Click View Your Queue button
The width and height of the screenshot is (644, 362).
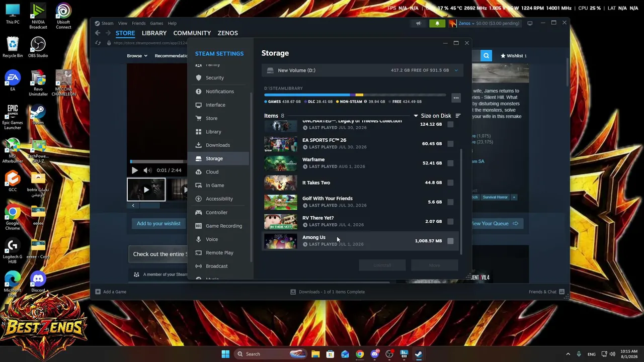point(493,224)
